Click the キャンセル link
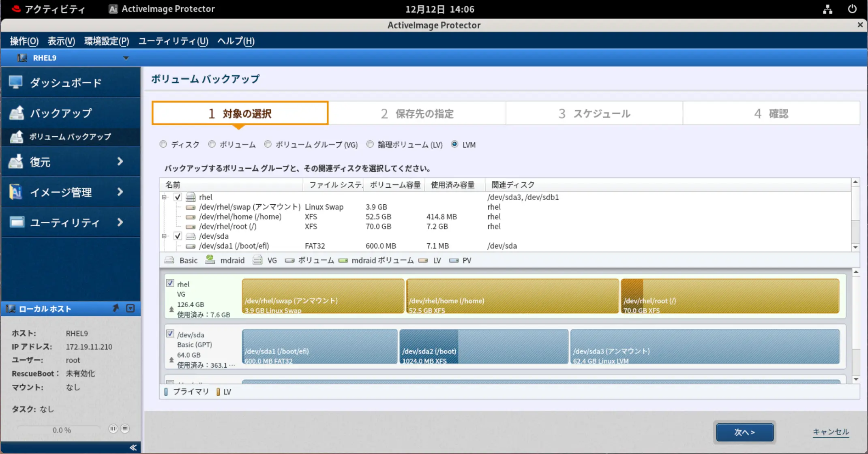 (x=830, y=432)
